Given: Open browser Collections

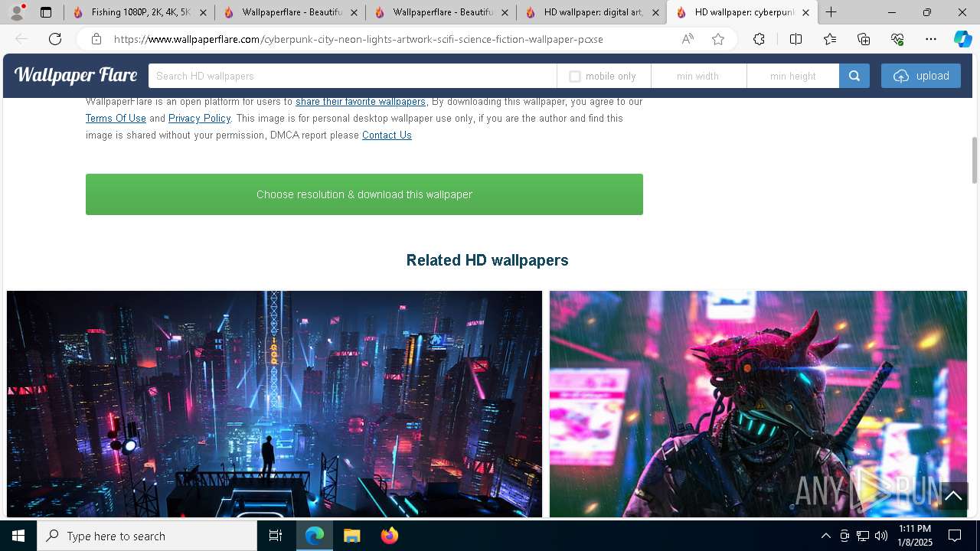Looking at the screenshot, I should click(x=864, y=39).
